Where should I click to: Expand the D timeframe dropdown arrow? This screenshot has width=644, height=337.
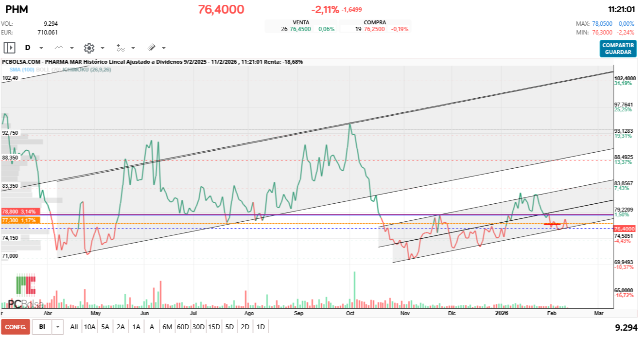pyautogui.click(x=41, y=48)
